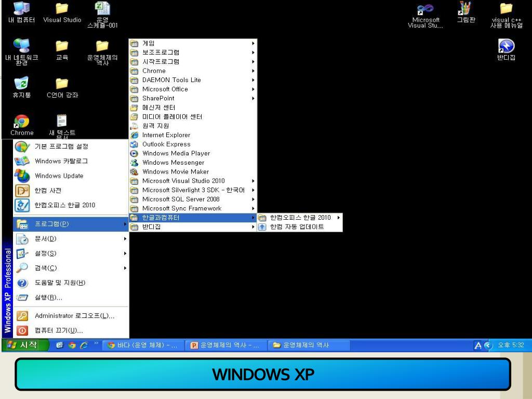This screenshot has width=532, height=399.
Task: Launch 미디어 플레이어 센터 from programs
Action: coord(193,117)
